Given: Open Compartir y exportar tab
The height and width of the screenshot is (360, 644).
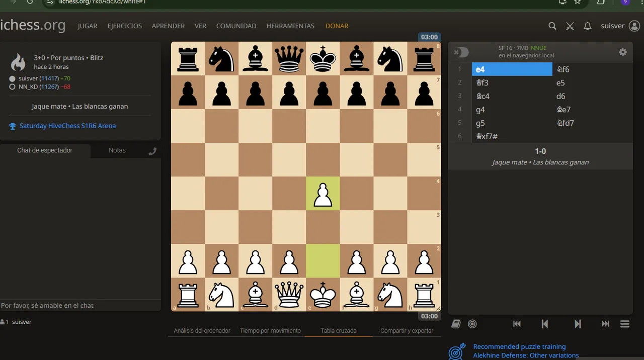Looking at the screenshot, I should [407, 331].
